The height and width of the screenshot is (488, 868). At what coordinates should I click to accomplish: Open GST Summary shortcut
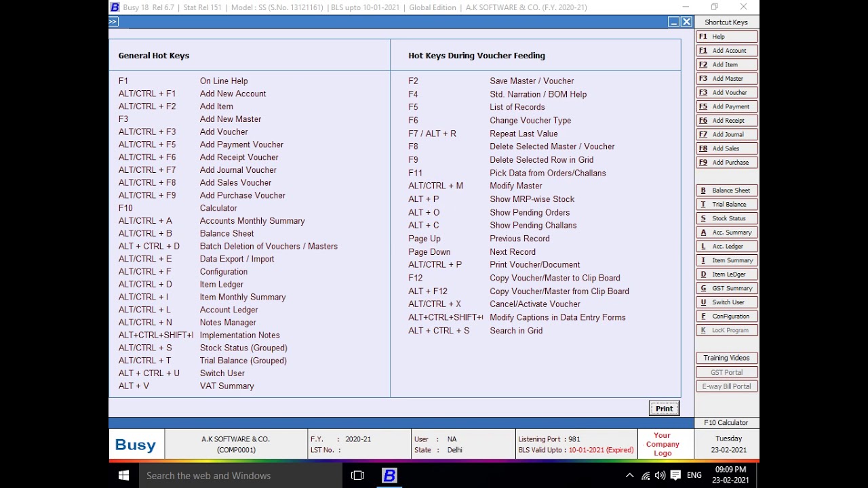tap(726, 288)
